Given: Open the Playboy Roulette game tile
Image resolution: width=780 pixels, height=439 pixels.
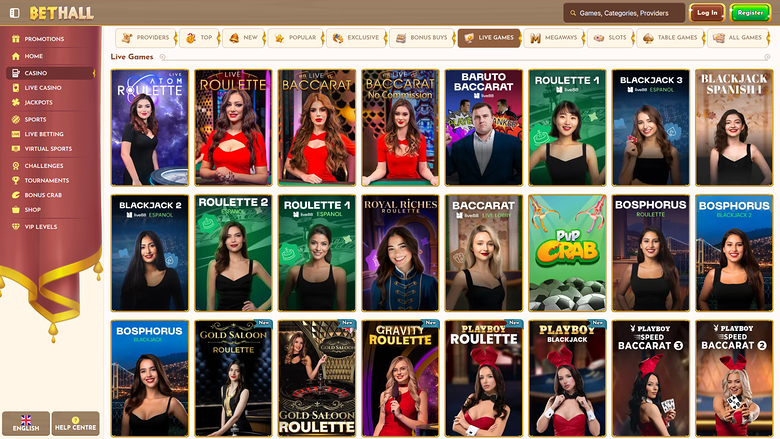Looking at the screenshot, I should coord(484,378).
